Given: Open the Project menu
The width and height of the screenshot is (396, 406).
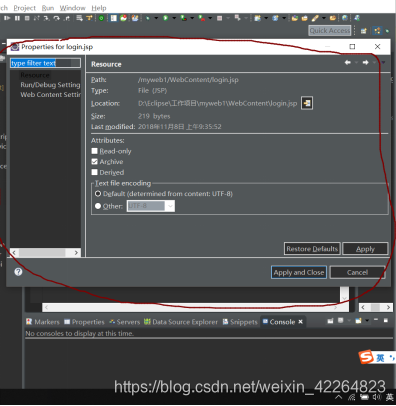Looking at the screenshot, I should (25, 8).
